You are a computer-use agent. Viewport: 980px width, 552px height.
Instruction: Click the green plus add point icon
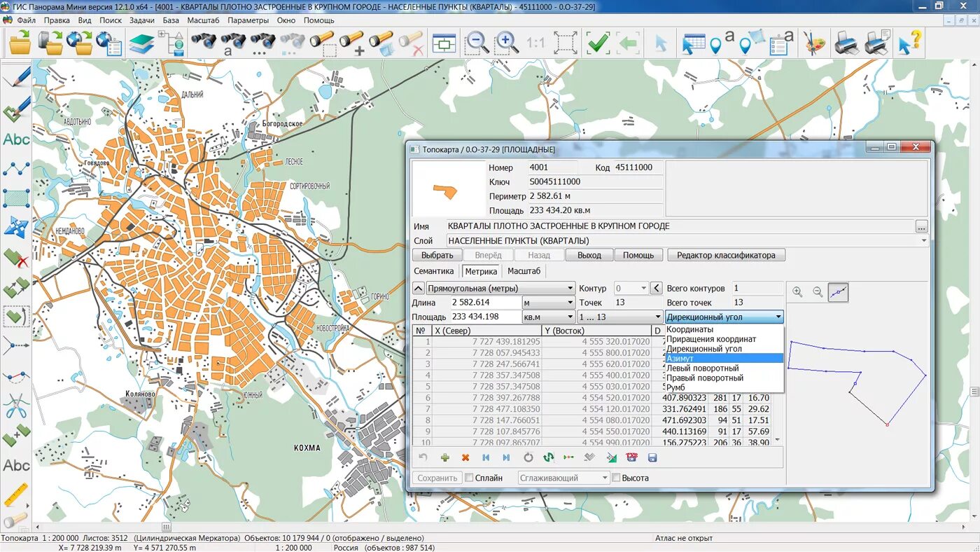(x=444, y=457)
